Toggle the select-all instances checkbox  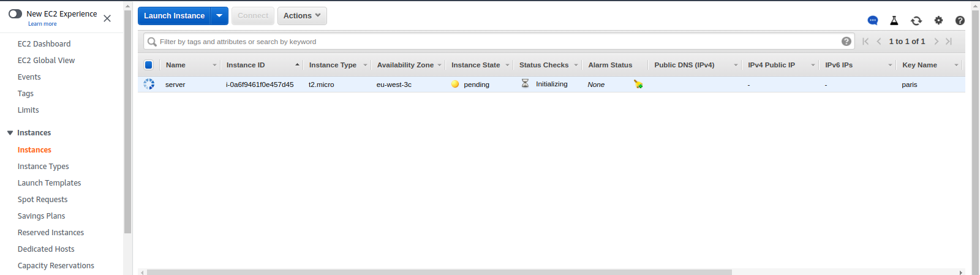pos(148,65)
